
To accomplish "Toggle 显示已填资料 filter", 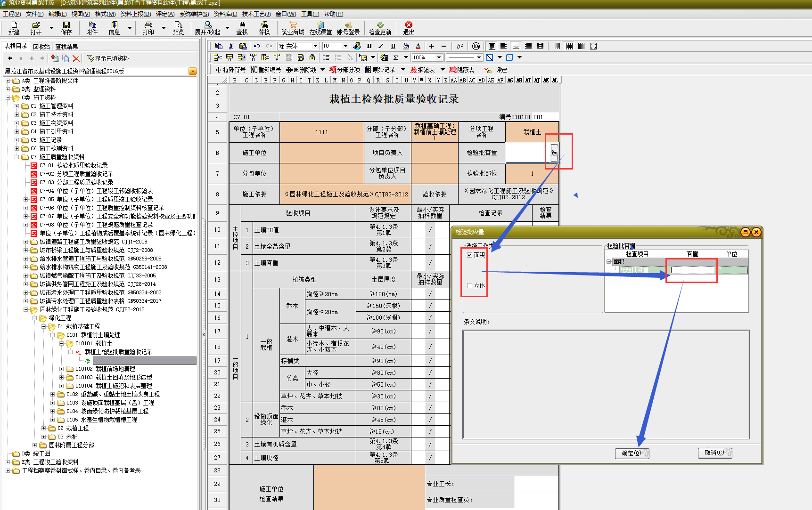I will [108, 58].
